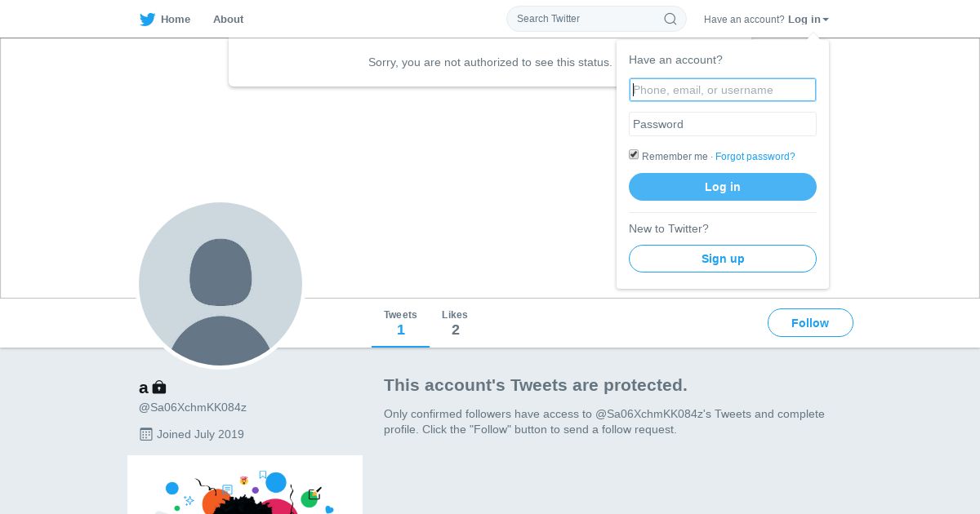This screenshot has width=980, height=514.
Task: Open the About page link
Action: pyautogui.click(x=228, y=20)
